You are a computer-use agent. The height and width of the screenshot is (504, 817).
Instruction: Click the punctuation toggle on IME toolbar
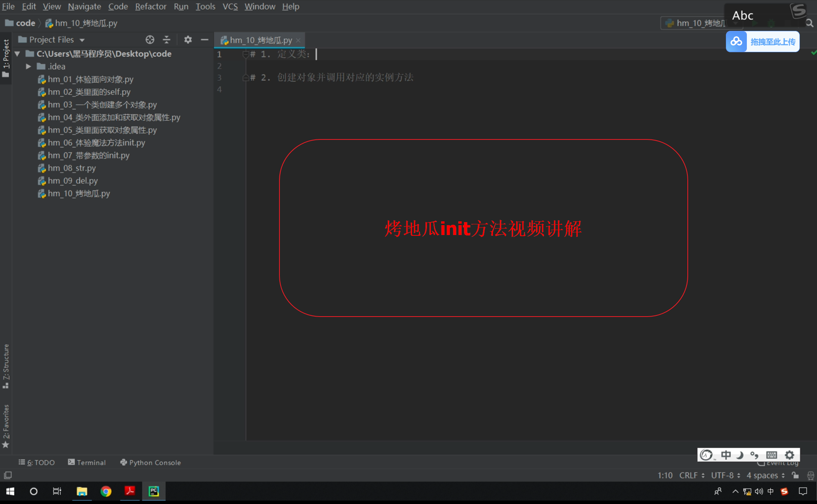click(754, 455)
